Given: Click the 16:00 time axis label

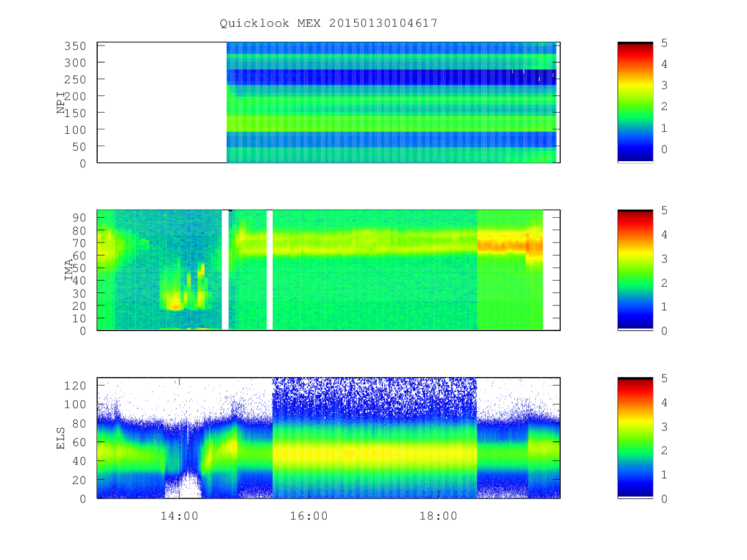Looking at the screenshot, I should coord(309,516).
